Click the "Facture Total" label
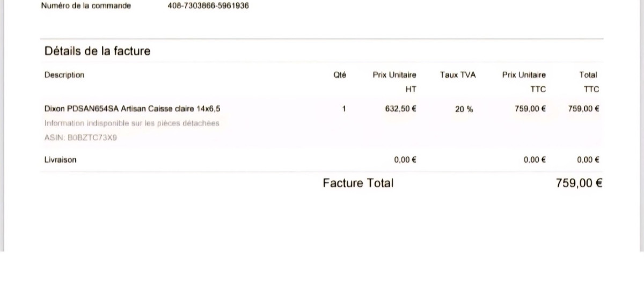 pos(358,183)
